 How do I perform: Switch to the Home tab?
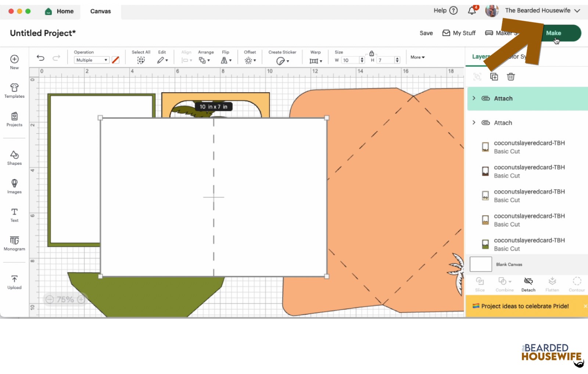60,11
